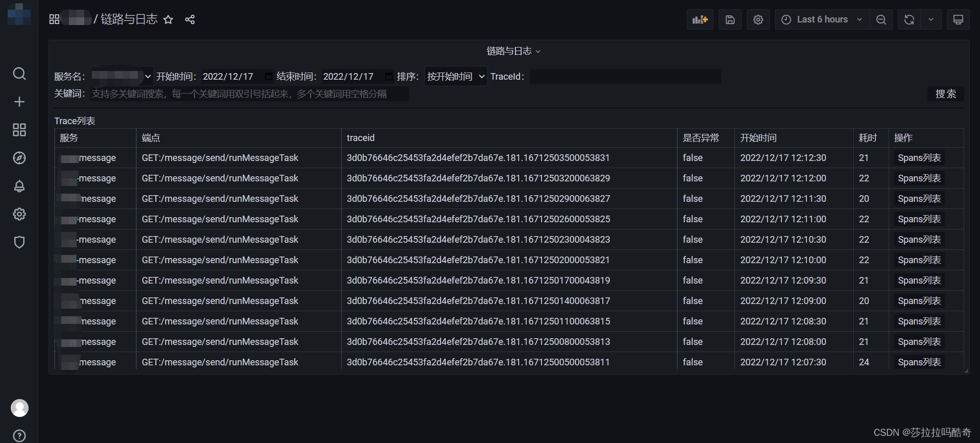The image size is (980, 443).
Task: Open the Grafana search icon in sidebar
Action: (19, 74)
